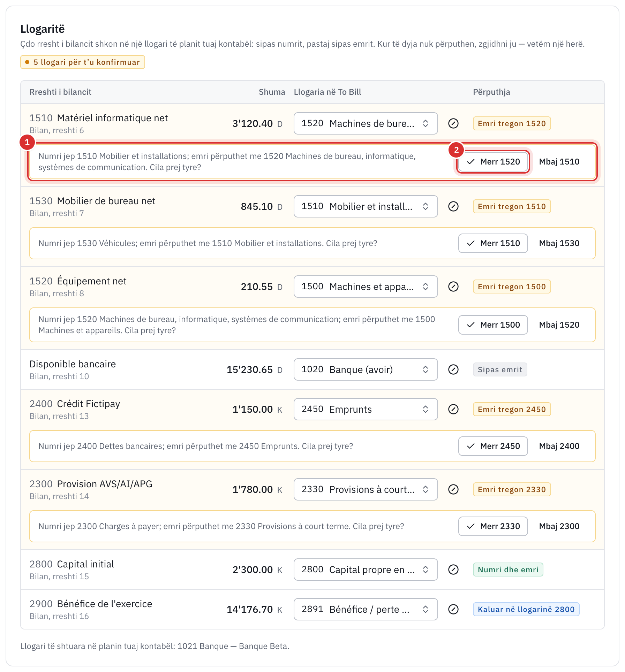Open the 1510 Mobilier et install account dropdown
The height and width of the screenshot is (672, 625).
pos(366,206)
